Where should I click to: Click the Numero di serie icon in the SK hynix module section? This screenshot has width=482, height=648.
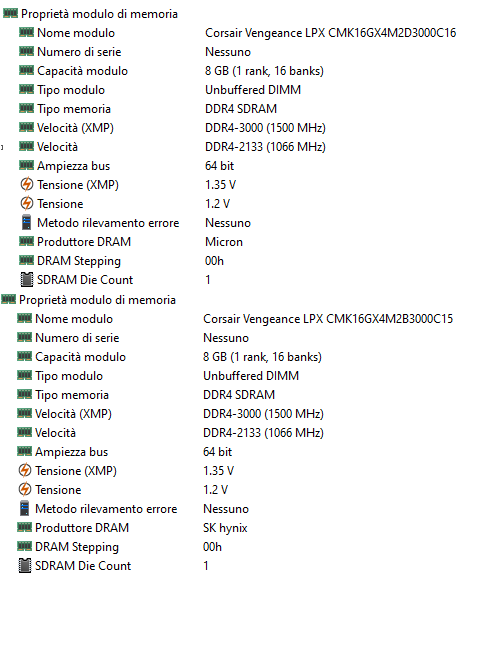click(x=24, y=337)
